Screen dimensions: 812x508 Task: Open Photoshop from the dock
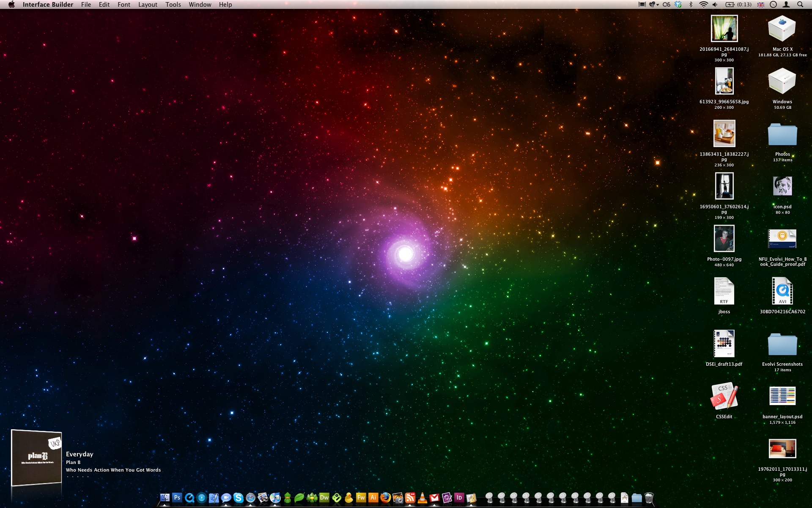tap(177, 498)
